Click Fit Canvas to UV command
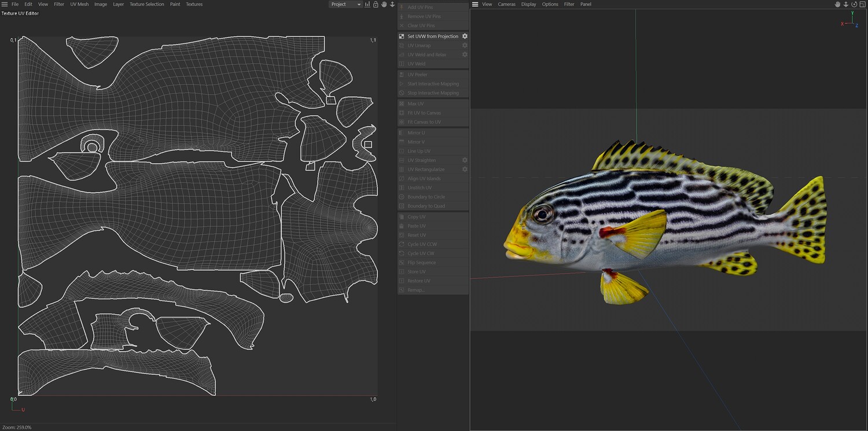This screenshot has width=868, height=431. pyautogui.click(x=433, y=122)
